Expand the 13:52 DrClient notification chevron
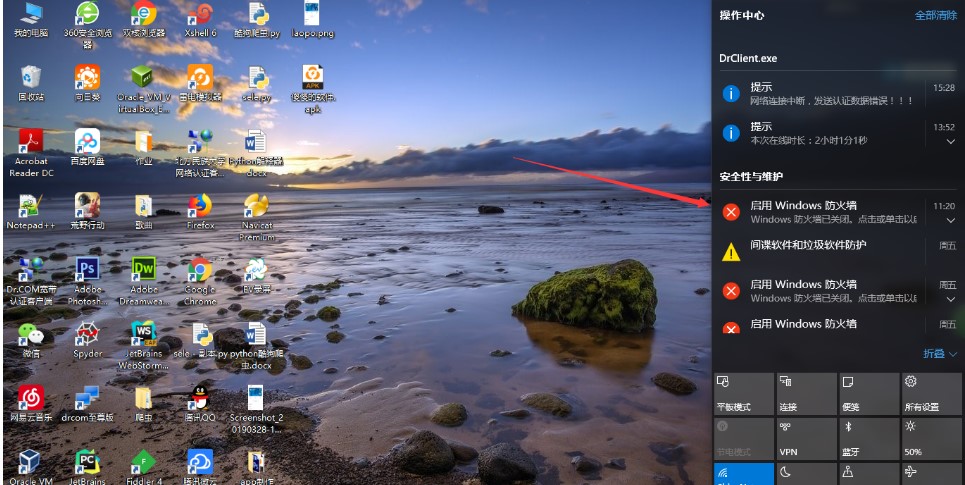 pyautogui.click(x=950, y=142)
